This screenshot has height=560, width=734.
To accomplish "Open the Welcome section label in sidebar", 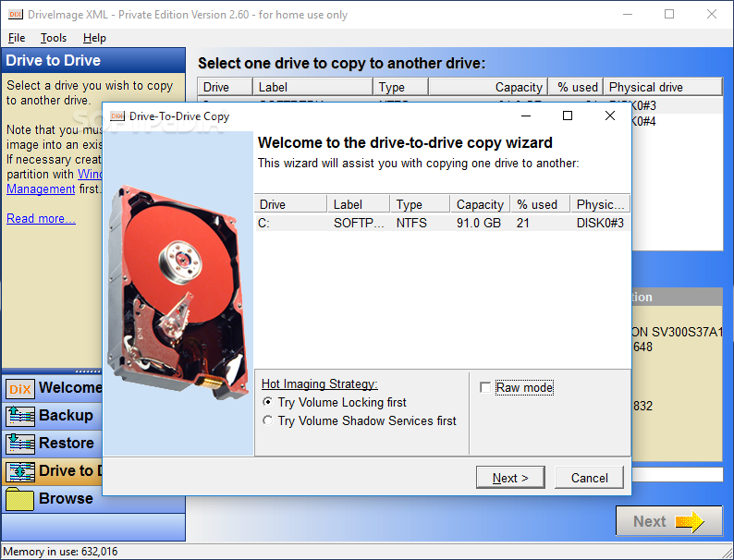I will coord(70,387).
